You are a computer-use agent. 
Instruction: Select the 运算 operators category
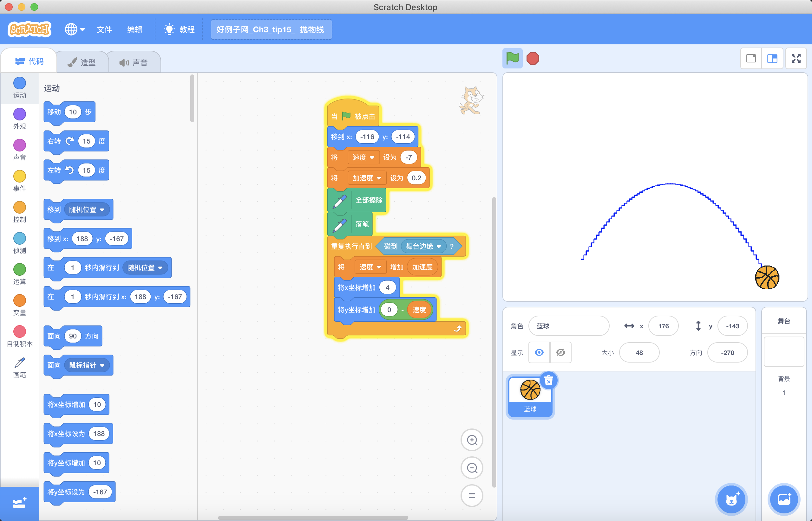click(20, 274)
